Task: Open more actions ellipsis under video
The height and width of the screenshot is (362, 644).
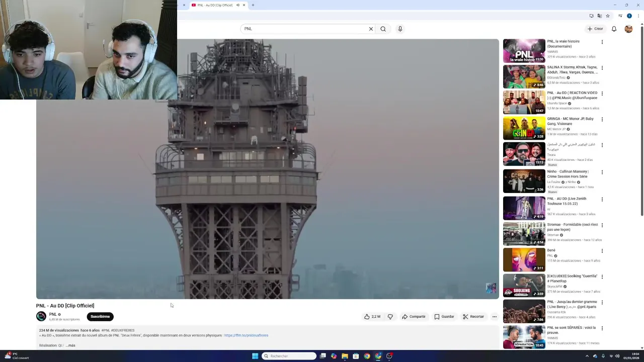Action: click(494, 317)
